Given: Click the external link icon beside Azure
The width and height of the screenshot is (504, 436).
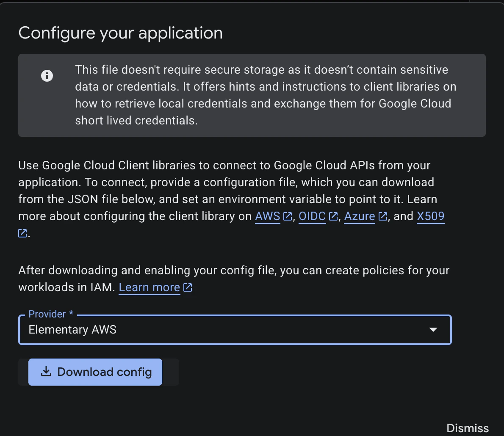Looking at the screenshot, I should pyautogui.click(x=383, y=216).
